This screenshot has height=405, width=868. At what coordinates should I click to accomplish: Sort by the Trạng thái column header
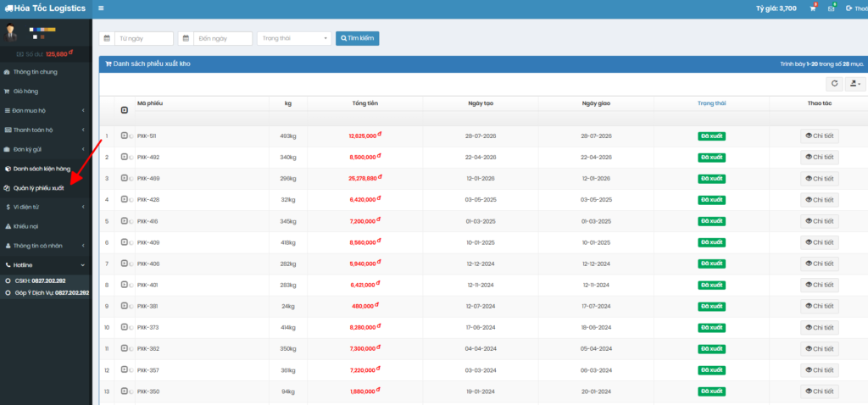coord(711,103)
